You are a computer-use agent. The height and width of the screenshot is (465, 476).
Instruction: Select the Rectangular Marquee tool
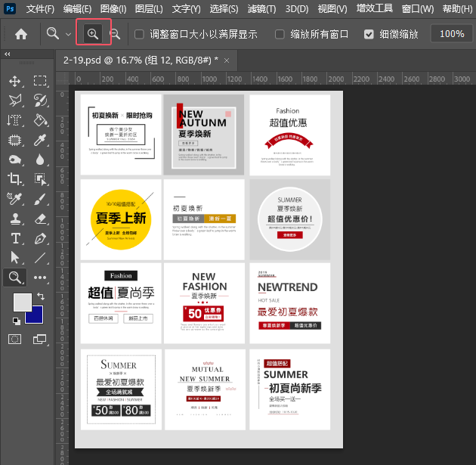coord(40,81)
